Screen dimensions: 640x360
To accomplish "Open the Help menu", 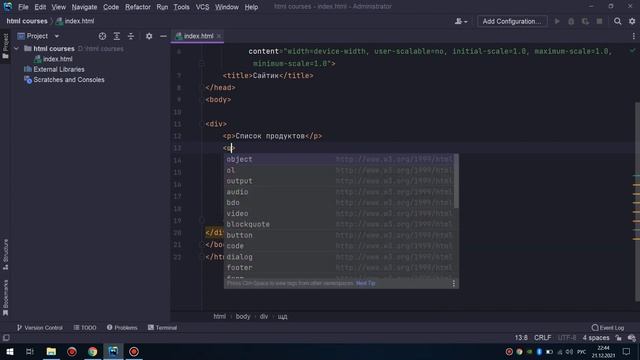I will pos(251,7).
